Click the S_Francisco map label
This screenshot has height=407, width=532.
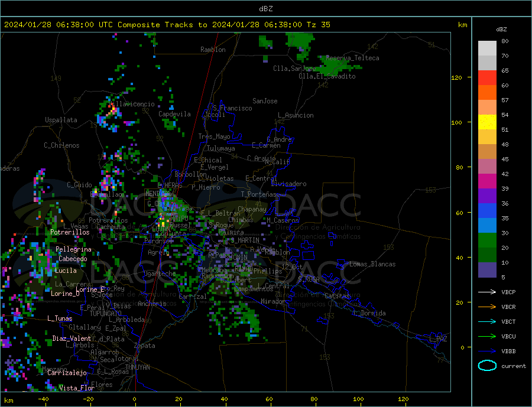[232, 108]
